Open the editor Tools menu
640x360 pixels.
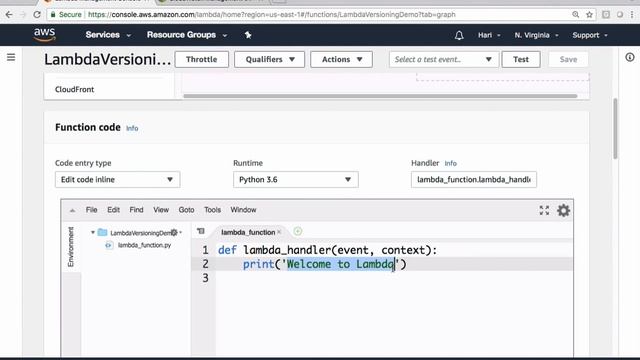[x=212, y=210]
